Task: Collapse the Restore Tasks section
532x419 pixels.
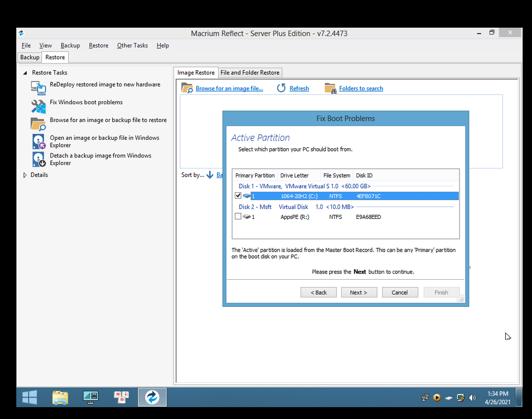Action: [x=25, y=73]
